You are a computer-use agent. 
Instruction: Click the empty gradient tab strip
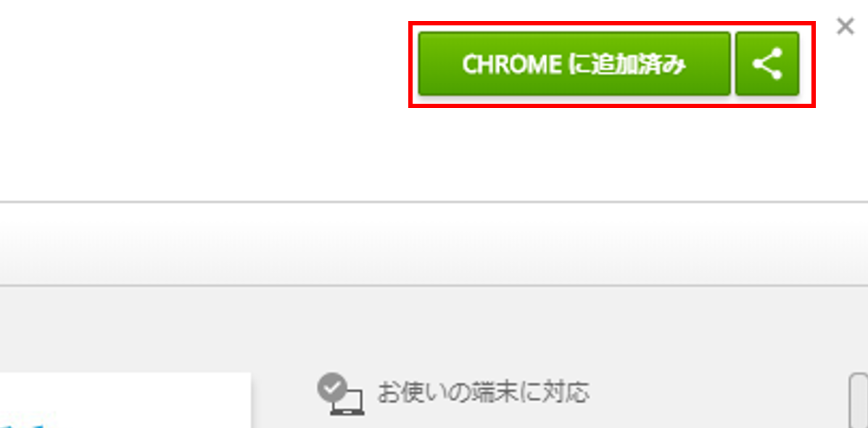tap(434, 244)
